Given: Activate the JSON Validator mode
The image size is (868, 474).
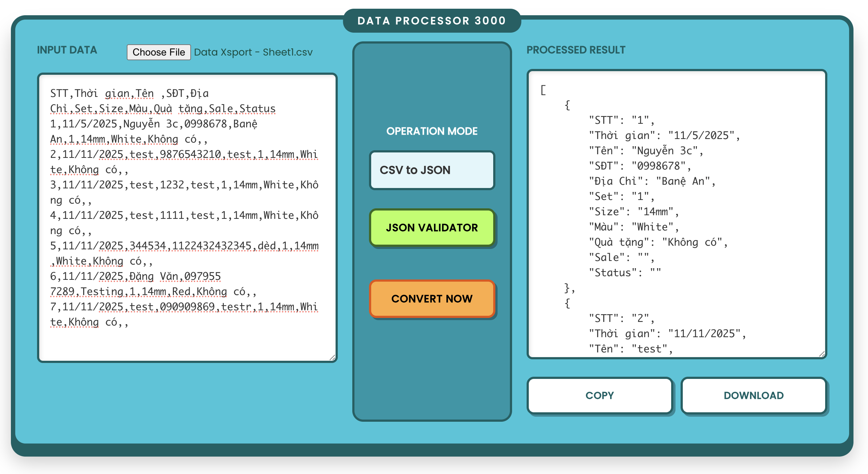Looking at the screenshot, I should coord(432,228).
